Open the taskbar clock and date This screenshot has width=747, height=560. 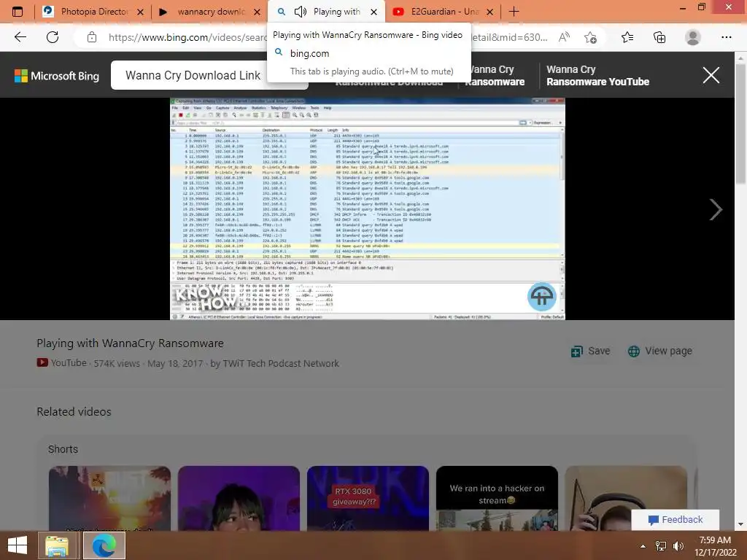point(715,546)
